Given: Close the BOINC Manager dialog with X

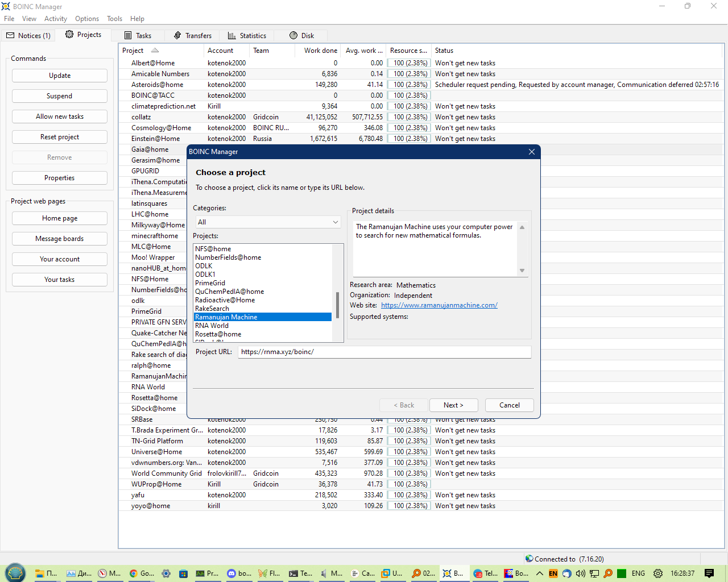Looking at the screenshot, I should click(532, 152).
